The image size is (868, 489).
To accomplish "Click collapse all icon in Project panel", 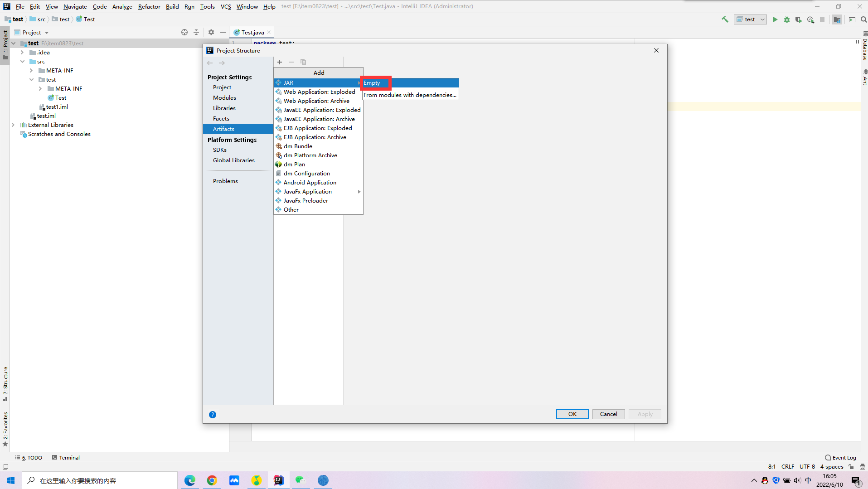I will 196,32.
